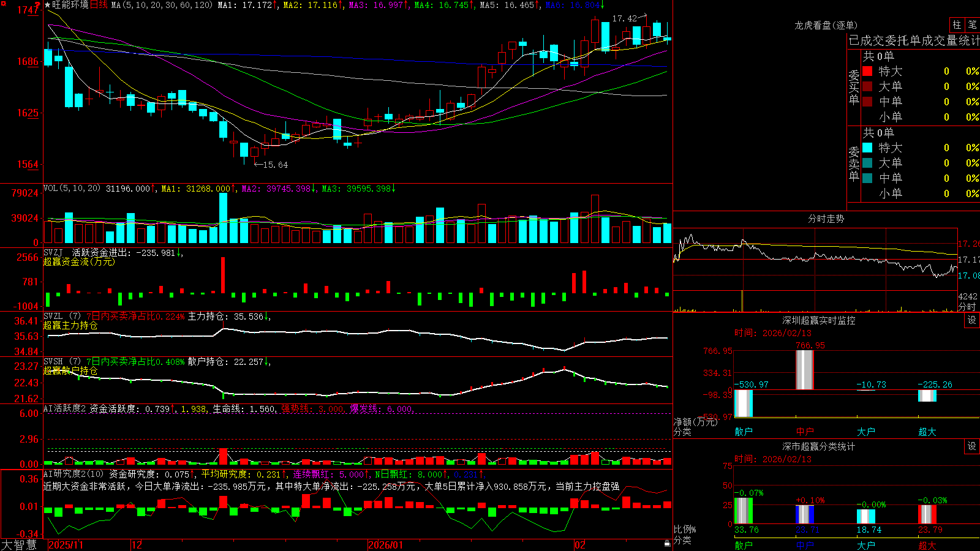Select the 柱 bar view button

(957, 24)
